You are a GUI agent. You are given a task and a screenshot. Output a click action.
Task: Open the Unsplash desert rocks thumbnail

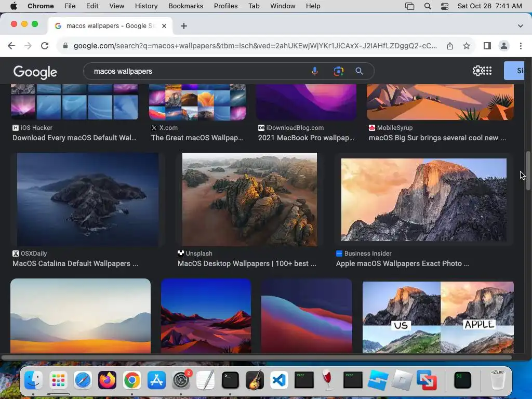[249, 199]
